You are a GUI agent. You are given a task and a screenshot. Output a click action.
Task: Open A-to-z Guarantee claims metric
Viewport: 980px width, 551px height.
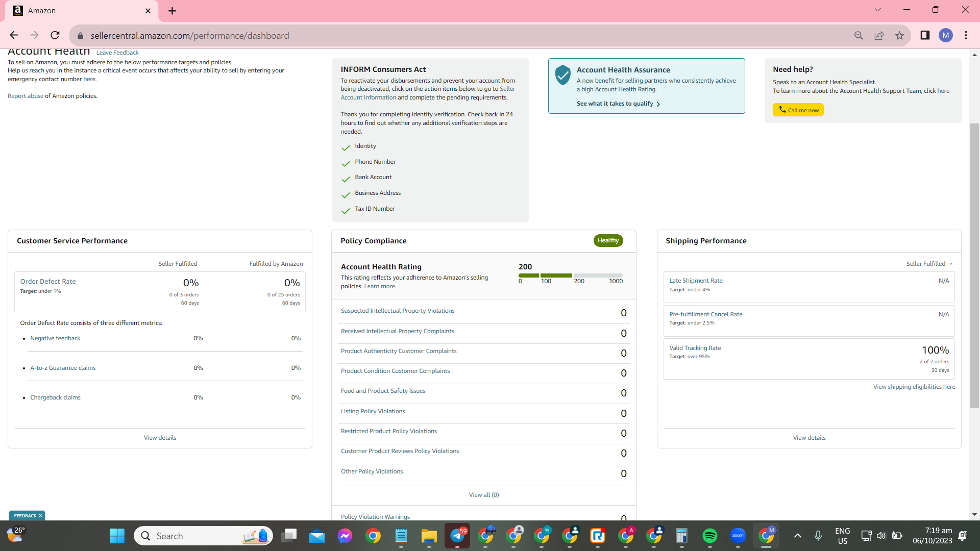click(63, 368)
